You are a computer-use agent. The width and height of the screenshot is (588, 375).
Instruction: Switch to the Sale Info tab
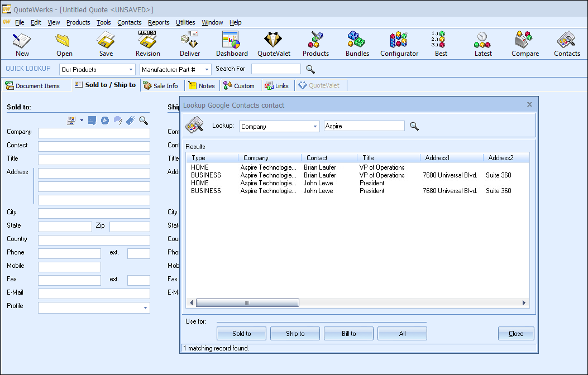click(161, 86)
